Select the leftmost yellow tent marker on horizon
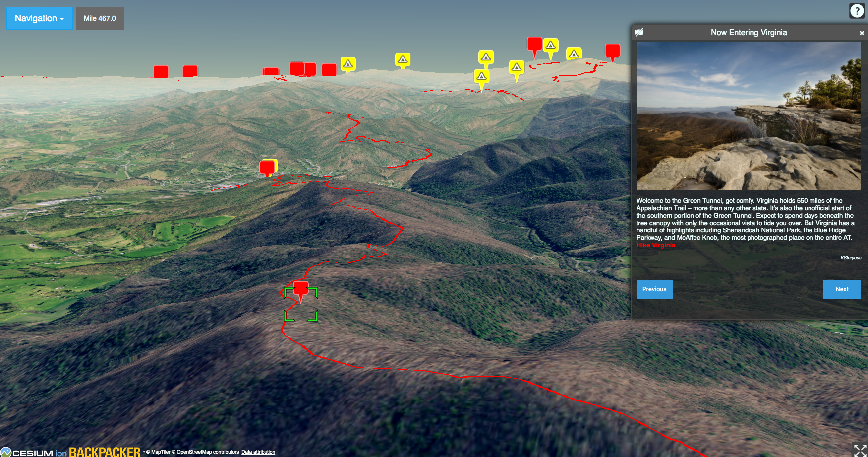This screenshot has height=457, width=868. pyautogui.click(x=348, y=64)
